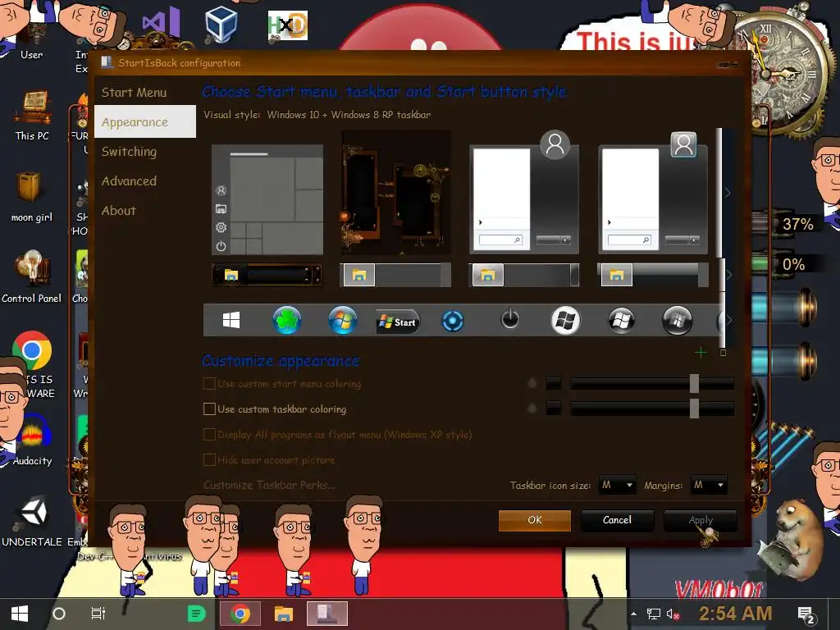Image resolution: width=840 pixels, height=630 pixels.
Task: Open the Action Center notification icon
Action: [x=807, y=615]
